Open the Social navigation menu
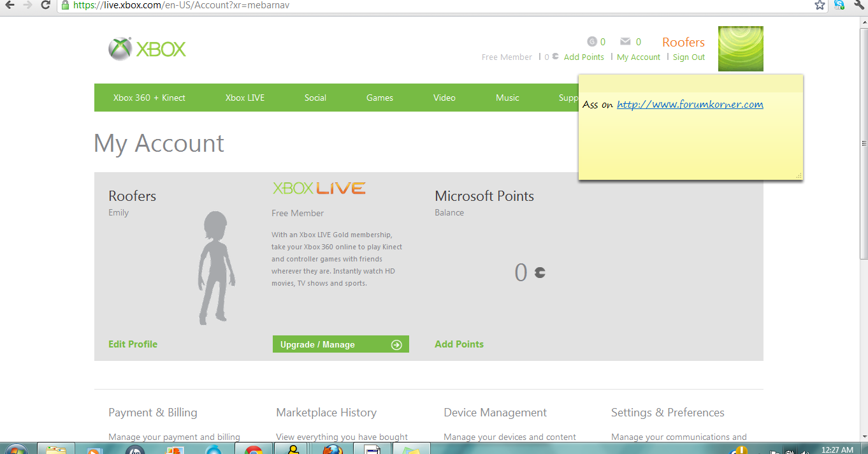Image resolution: width=868 pixels, height=454 pixels. coord(315,98)
